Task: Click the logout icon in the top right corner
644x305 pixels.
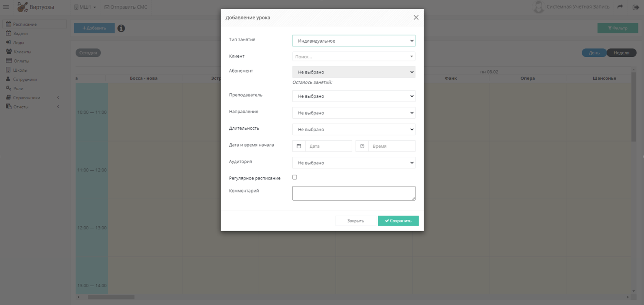Action: (636, 7)
